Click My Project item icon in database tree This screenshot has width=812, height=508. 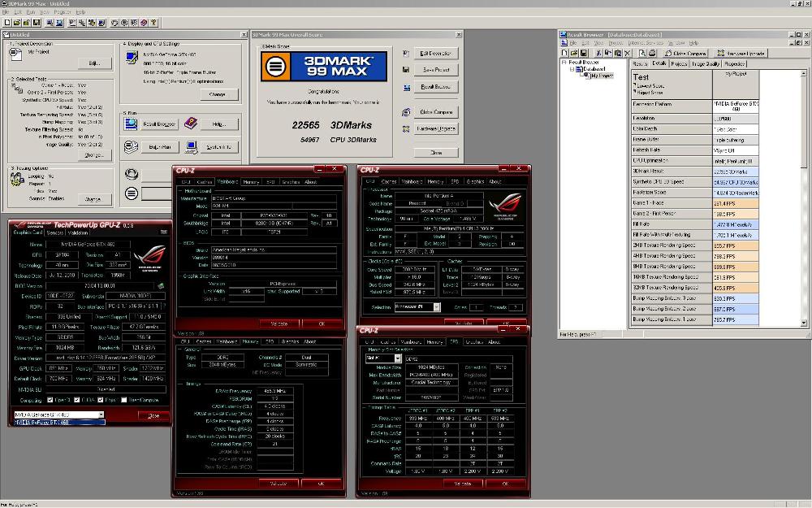(587, 76)
